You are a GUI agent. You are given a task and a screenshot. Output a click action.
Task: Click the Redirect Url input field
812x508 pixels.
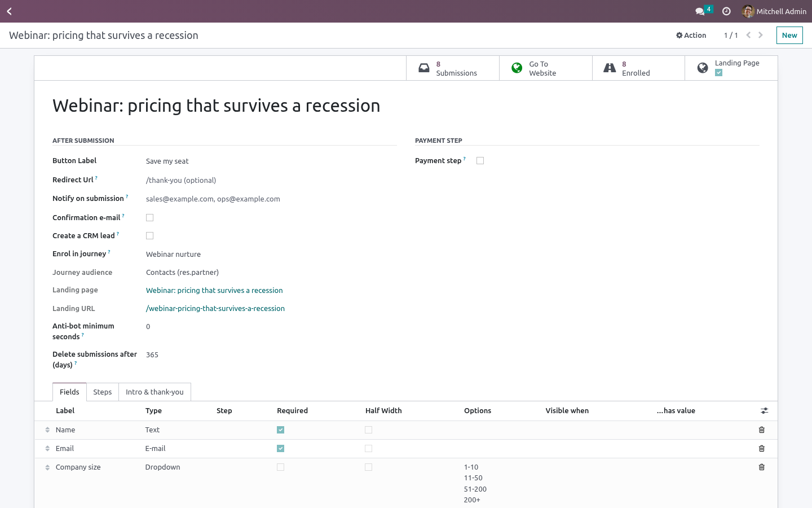[271, 181]
